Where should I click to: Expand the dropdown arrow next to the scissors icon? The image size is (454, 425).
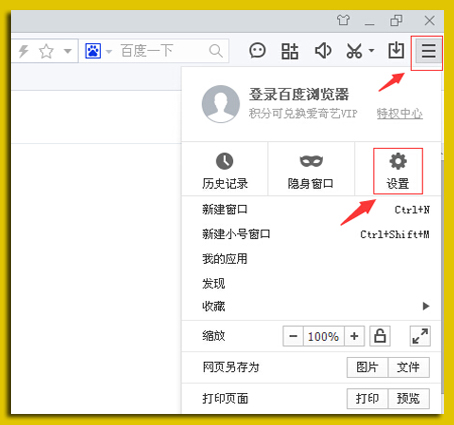click(x=371, y=51)
